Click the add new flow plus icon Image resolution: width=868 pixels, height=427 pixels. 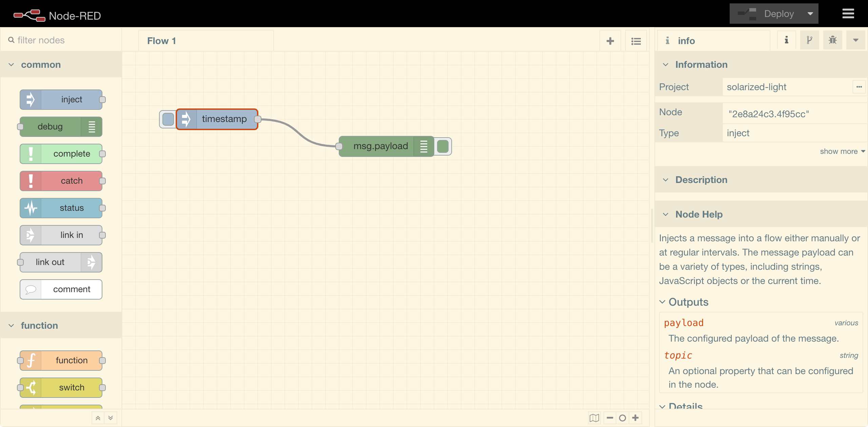[610, 41]
